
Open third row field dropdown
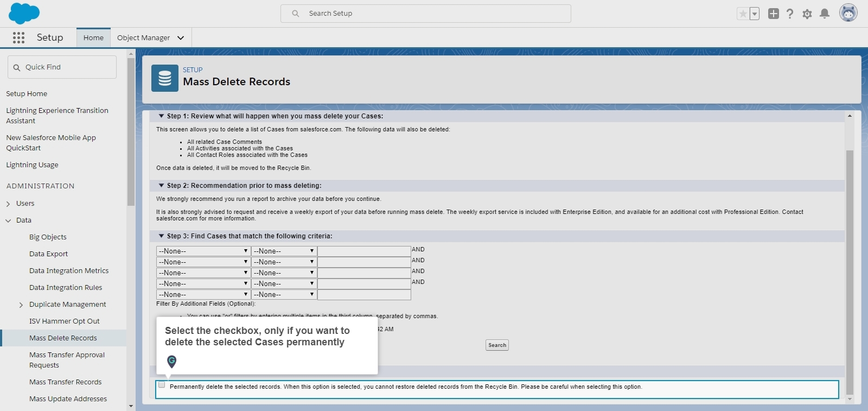203,273
